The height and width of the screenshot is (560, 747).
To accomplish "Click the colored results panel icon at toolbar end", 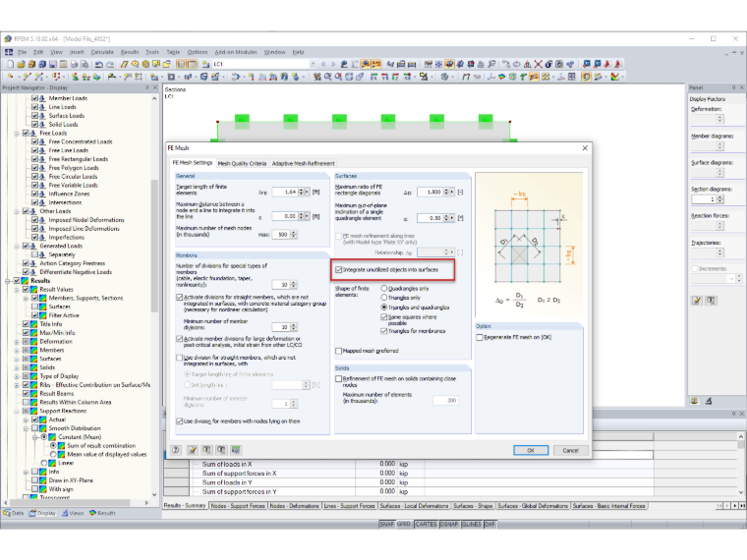I will 615,77.
